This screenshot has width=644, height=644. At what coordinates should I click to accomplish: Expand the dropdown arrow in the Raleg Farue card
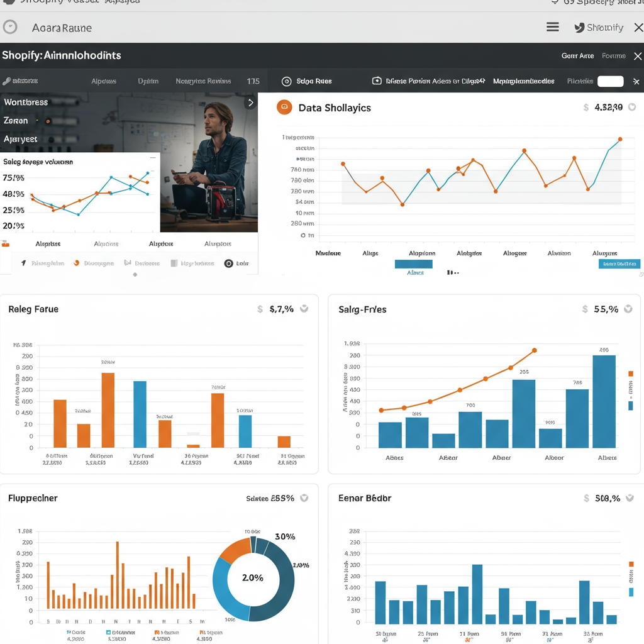tap(304, 309)
